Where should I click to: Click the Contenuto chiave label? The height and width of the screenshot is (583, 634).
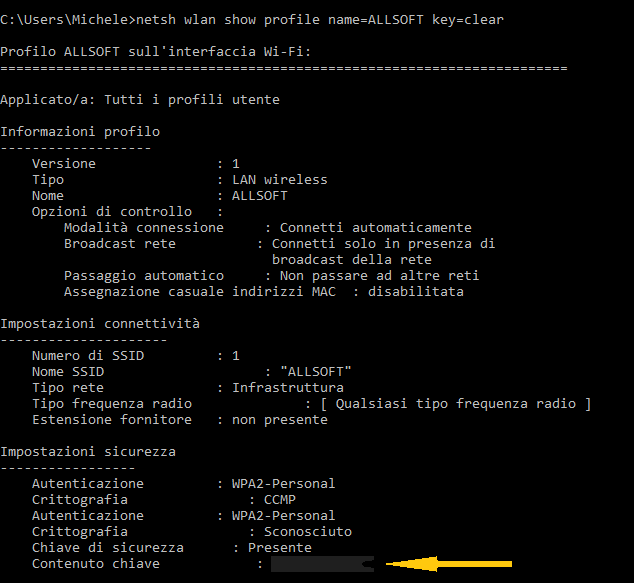pyautogui.click(x=96, y=564)
